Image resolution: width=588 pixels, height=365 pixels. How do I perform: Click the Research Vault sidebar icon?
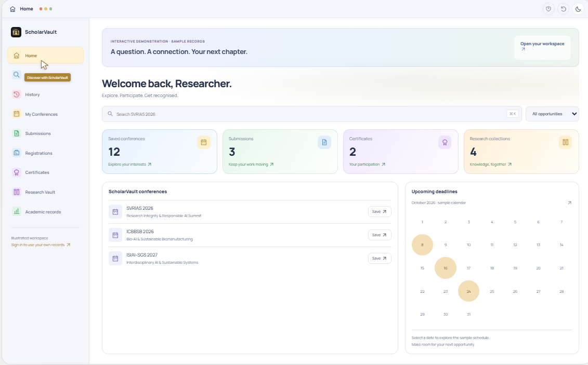click(x=17, y=192)
